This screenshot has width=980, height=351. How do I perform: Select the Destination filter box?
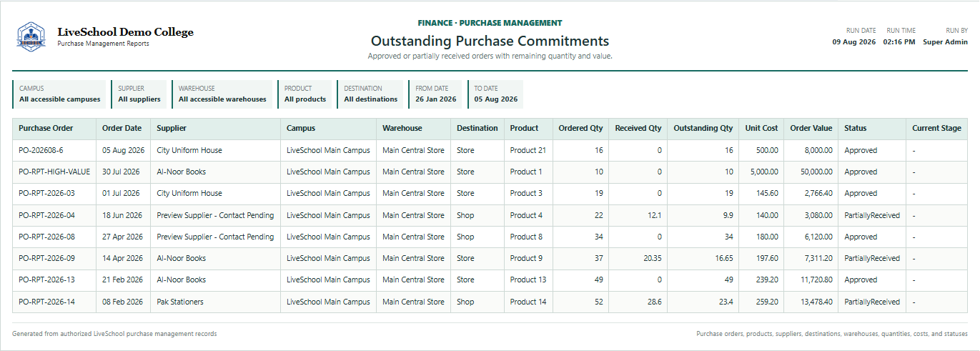370,94
